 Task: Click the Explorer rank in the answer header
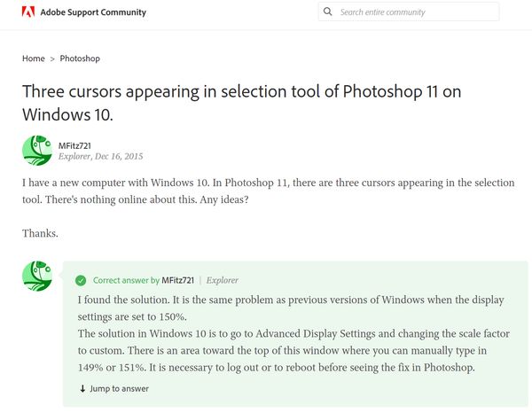click(223, 280)
